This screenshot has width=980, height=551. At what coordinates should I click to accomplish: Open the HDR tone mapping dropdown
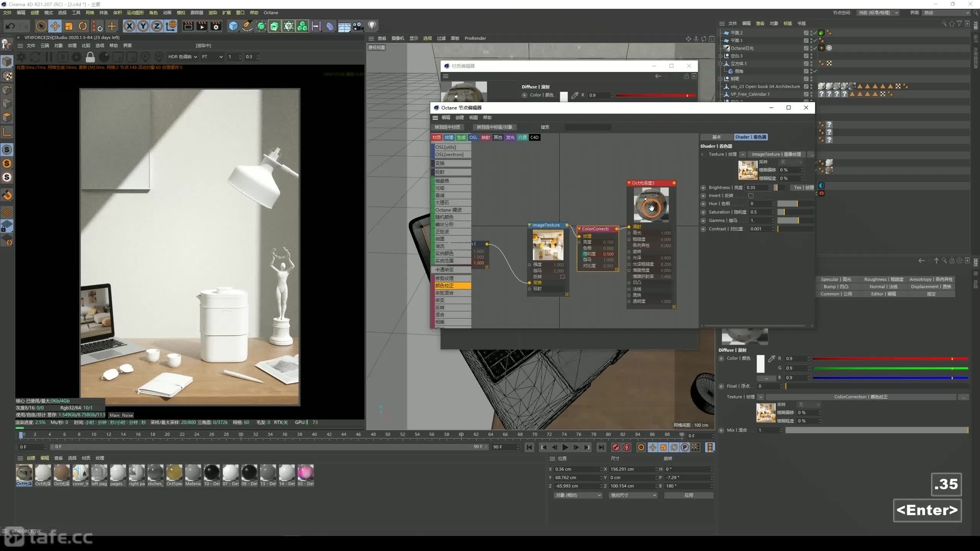point(183,57)
